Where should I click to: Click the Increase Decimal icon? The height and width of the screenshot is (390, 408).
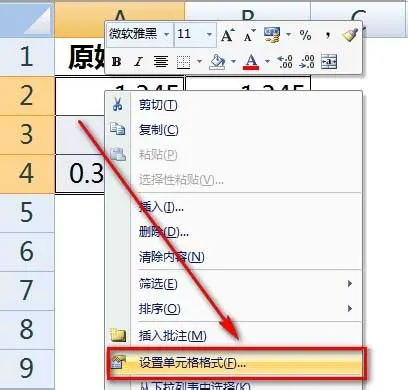coord(285,62)
